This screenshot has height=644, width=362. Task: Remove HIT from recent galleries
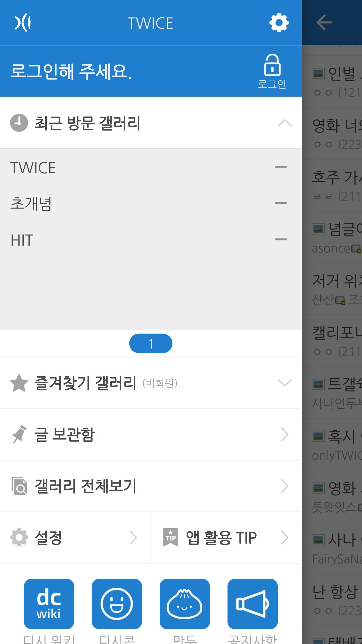coord(281,239)
